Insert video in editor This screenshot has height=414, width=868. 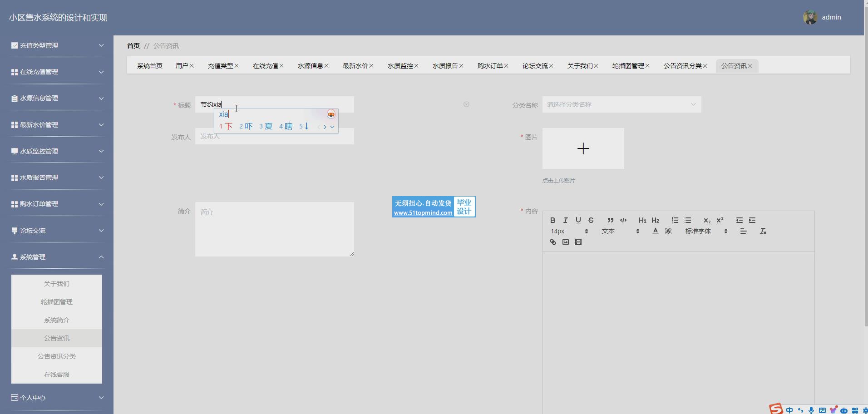click(x=578, y=242)
